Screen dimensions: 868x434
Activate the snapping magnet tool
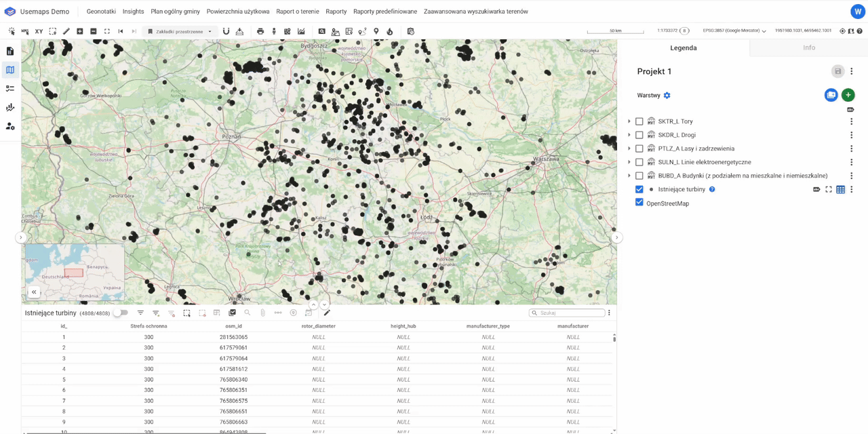pyautogui.click(x=226, y=31)
